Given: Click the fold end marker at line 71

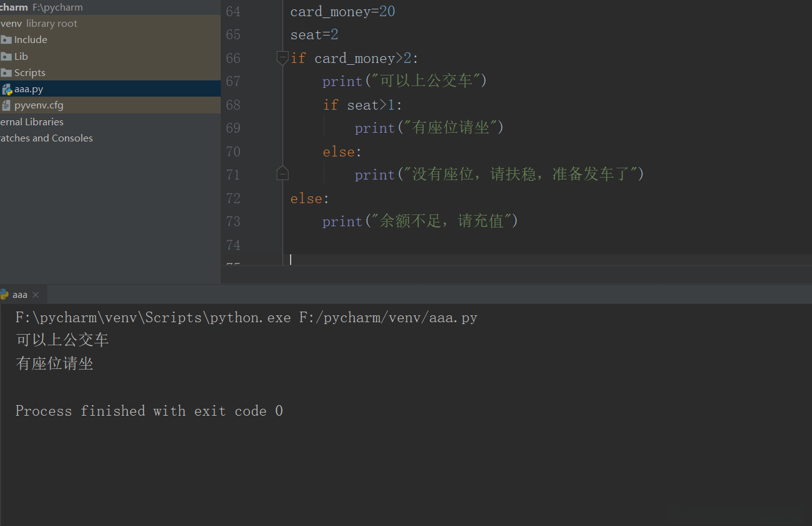Looking at the screenshot, I should 283,174.
